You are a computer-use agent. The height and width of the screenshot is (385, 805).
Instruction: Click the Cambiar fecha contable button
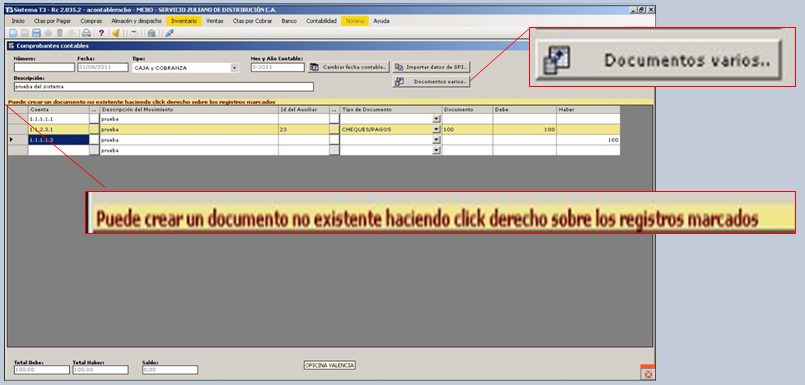pyautogui.click(x=349, y=67)
